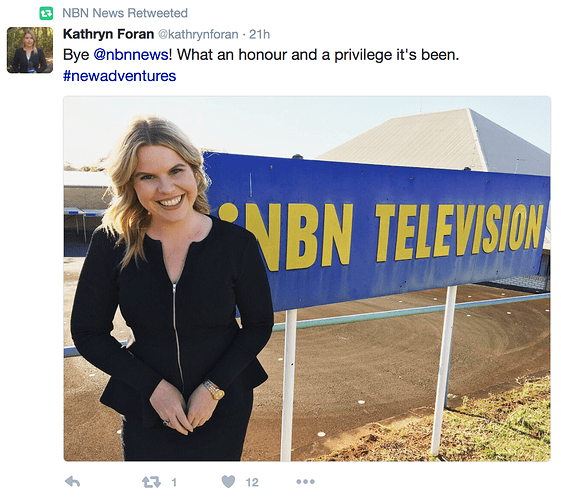This screenshot has width=561, height=500.
Task: Open the #newadventures hashtag
Action: (119, 76)
